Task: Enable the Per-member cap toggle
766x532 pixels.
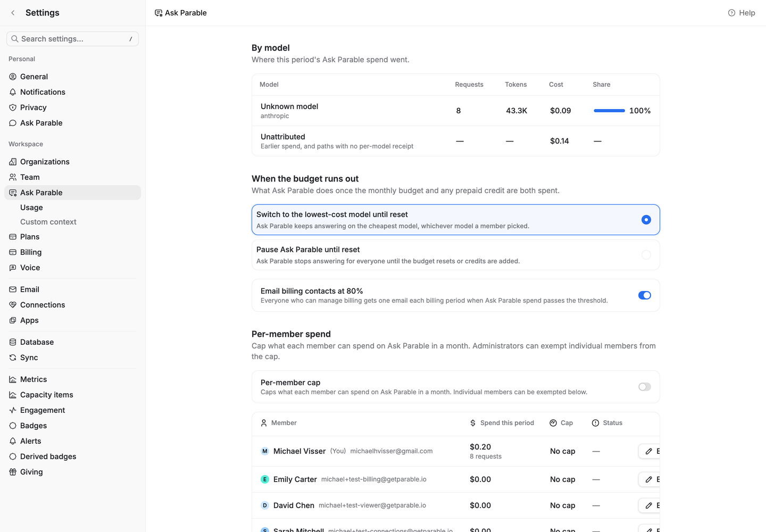Action: (x=645, y=387)
